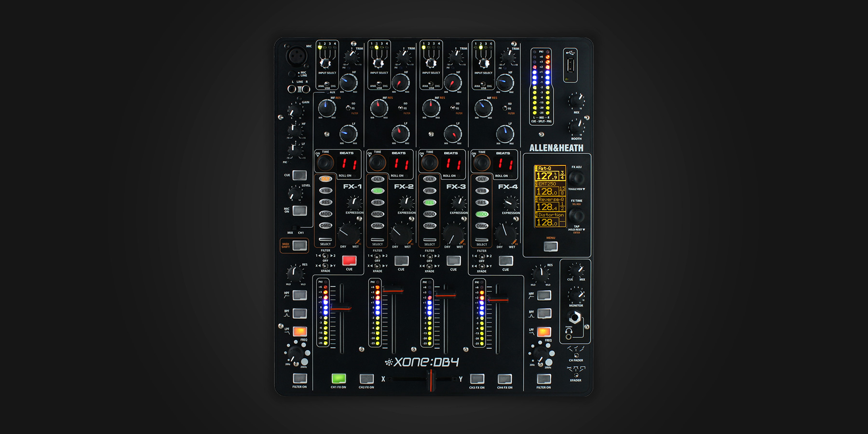
Task: Click the XLR MIC input socket
Action: pyautogui.click(x=296, y=56)
